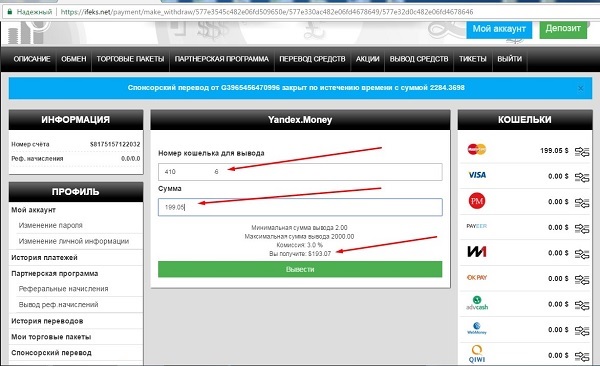Open История переводов link
600x366 pixels.
point(47,321)
